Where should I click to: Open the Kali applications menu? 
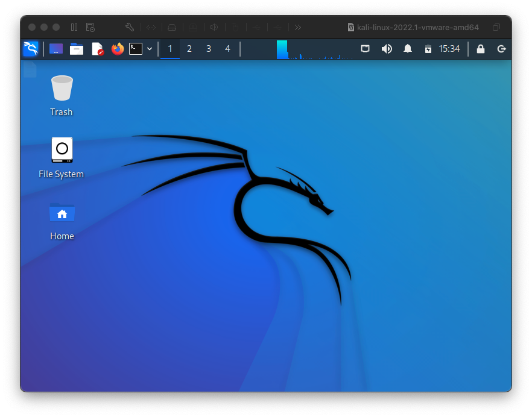[x=31, y=49]
